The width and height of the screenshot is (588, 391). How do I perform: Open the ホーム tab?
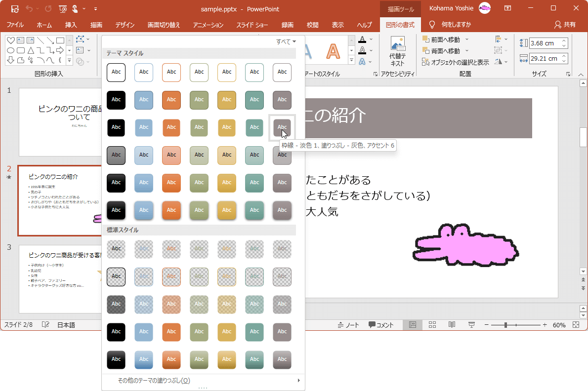[x=44, y=25]
